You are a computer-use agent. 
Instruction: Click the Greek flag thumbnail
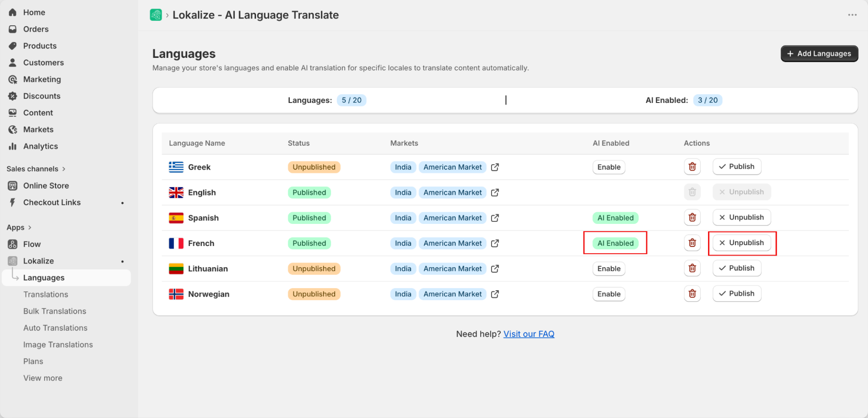[176, 167]
